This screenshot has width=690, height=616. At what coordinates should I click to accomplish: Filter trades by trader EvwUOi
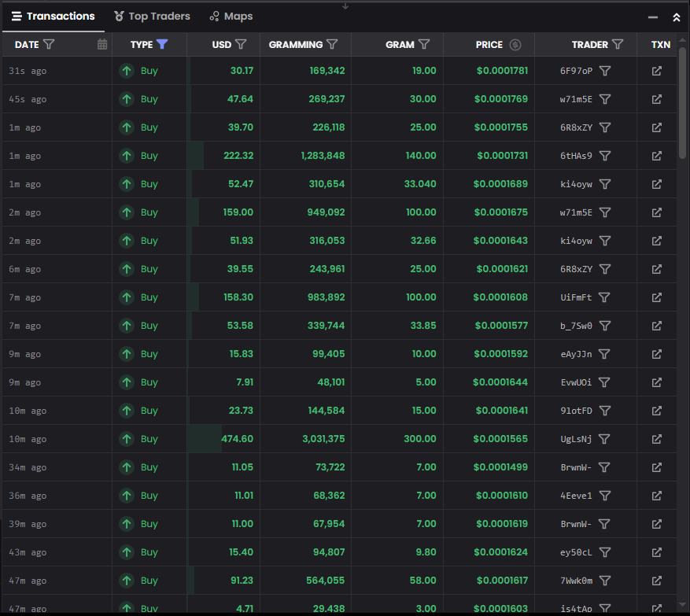point(604,382)
